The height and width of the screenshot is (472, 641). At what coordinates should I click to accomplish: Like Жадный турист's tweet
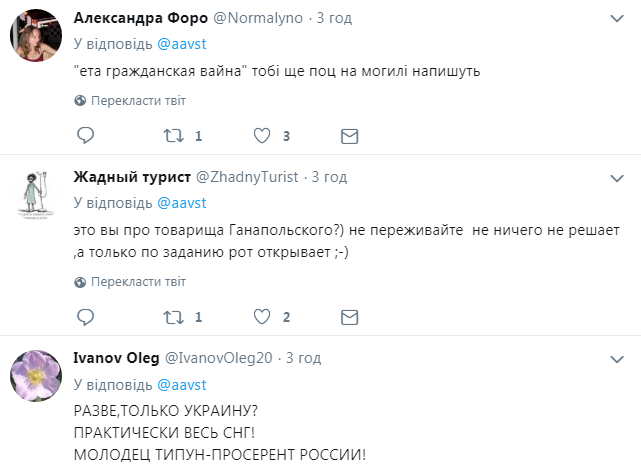click(x=262, y=317)
